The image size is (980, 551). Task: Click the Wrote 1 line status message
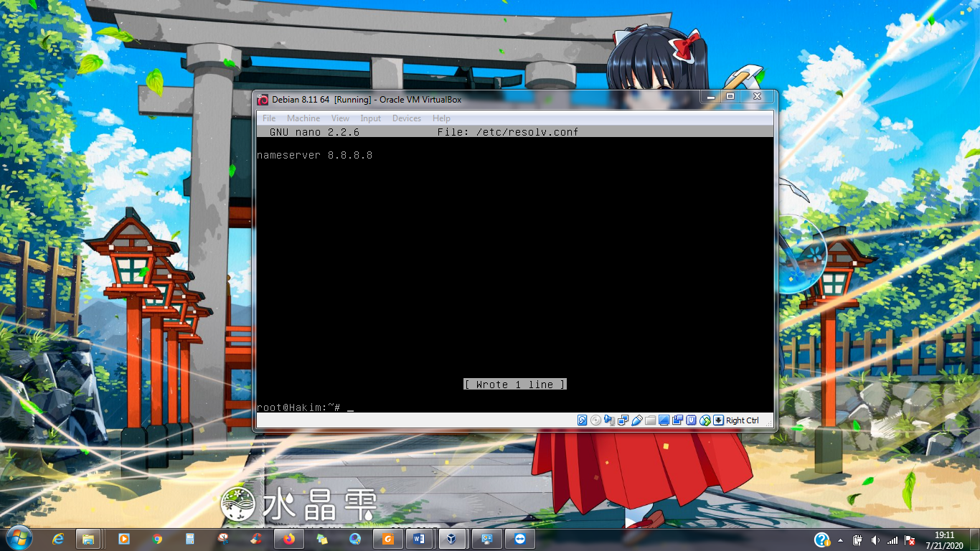pos(515,385)
